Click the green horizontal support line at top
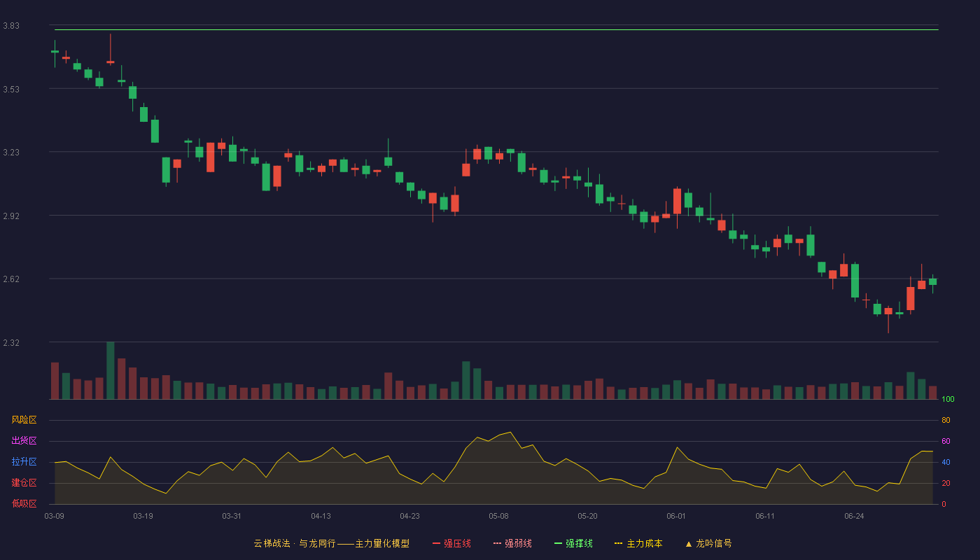 click(496, 29)
